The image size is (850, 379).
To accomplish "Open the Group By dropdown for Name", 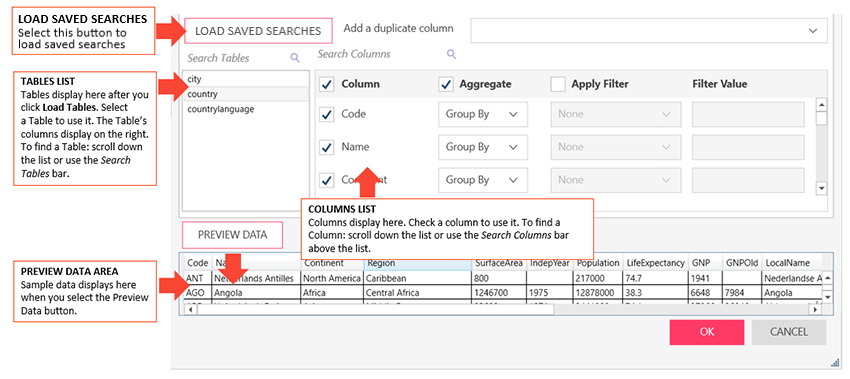I will [482, 147].
